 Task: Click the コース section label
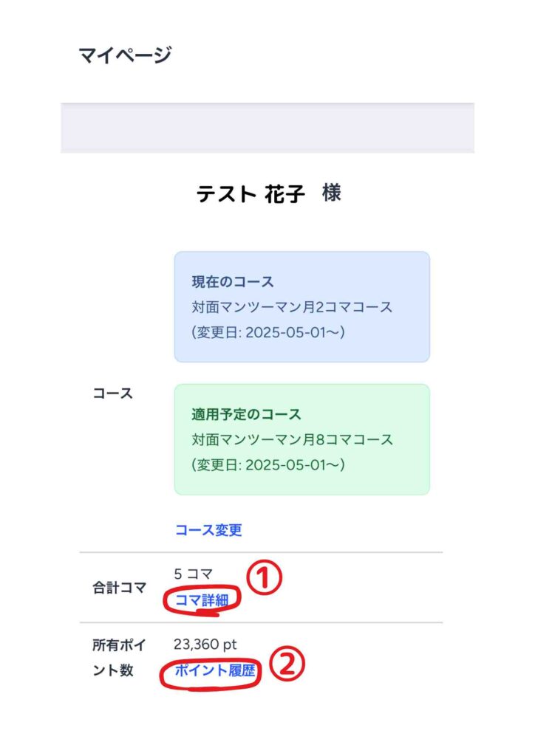pyautogui.click(x=112, y=393)
